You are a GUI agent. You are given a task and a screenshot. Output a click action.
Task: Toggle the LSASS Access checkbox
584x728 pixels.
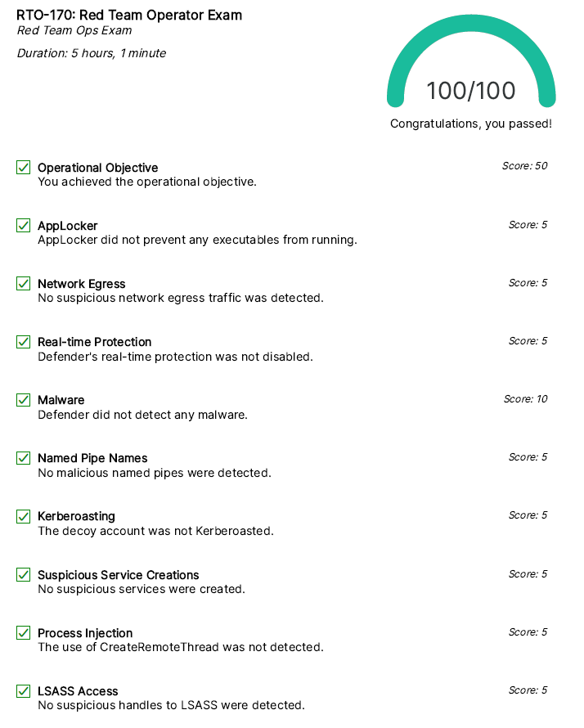coord(24,691)
